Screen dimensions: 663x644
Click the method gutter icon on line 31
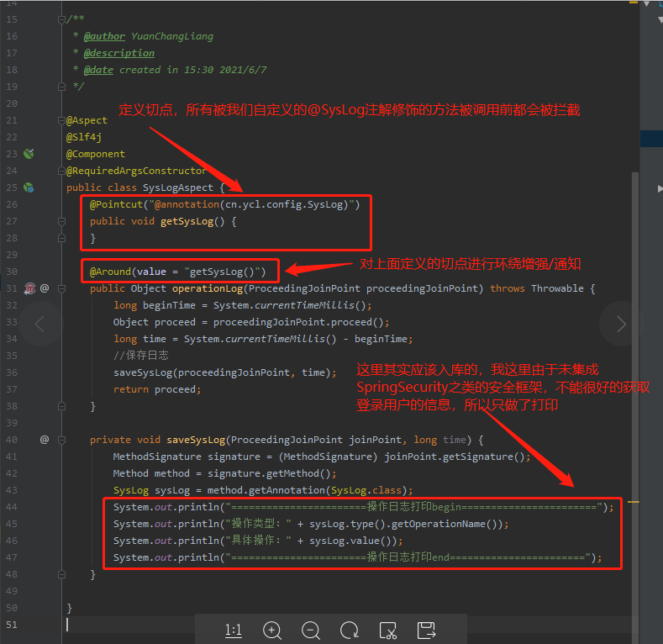(29, 288)
